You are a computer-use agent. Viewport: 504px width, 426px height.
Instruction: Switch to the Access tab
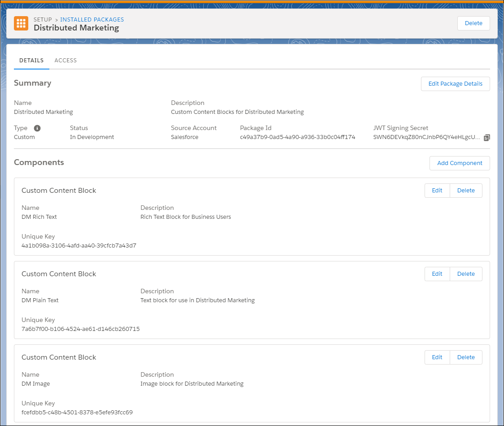coord(66,61)
